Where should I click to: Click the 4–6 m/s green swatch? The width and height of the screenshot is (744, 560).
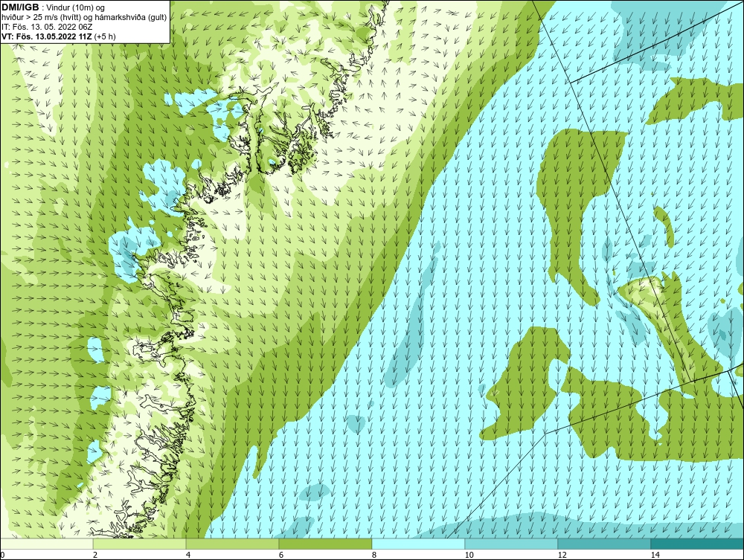[232, 544]
